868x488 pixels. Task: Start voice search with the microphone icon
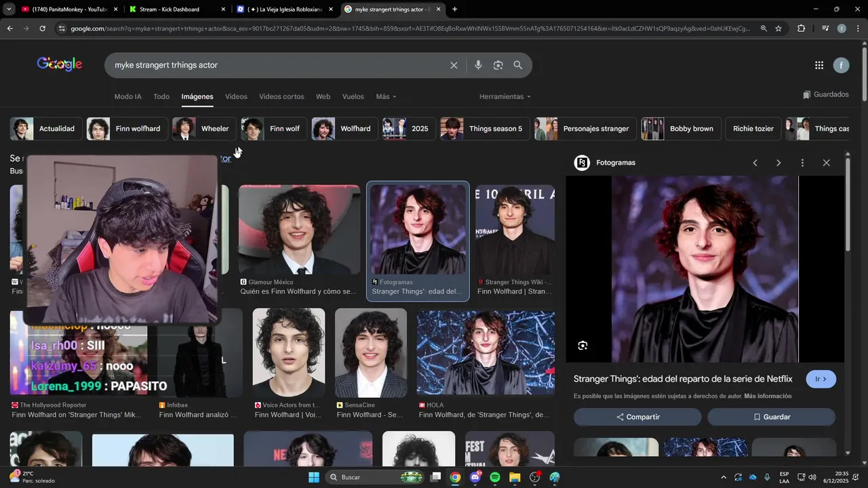point(478,65)
